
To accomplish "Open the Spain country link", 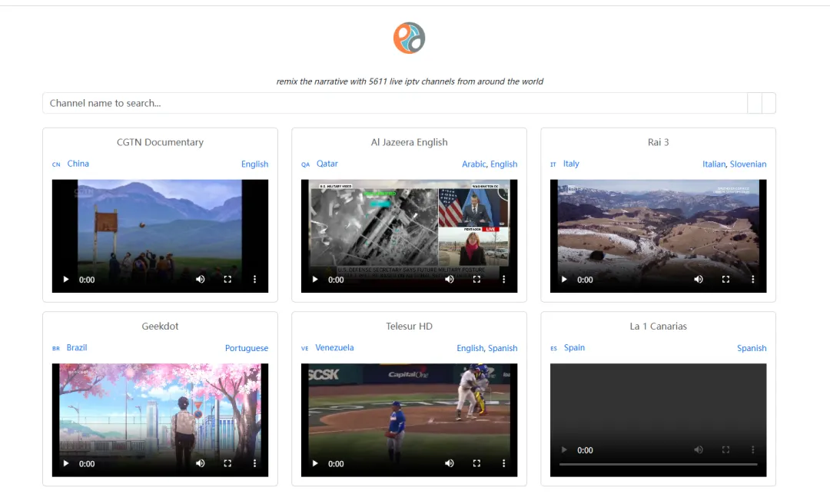I will (574, 348).
